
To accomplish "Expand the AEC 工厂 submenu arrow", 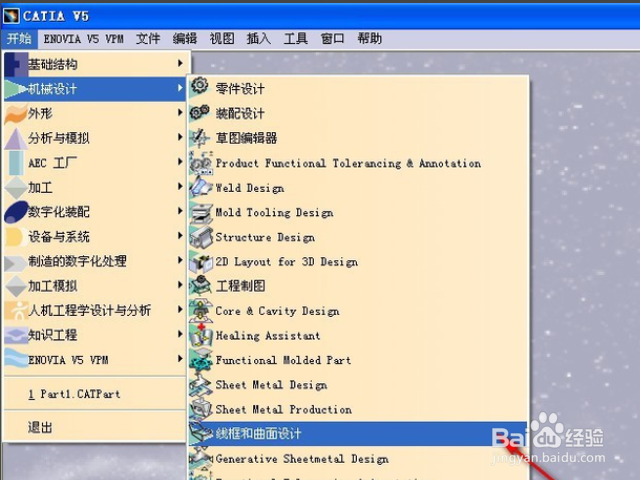I will point(180,162).
